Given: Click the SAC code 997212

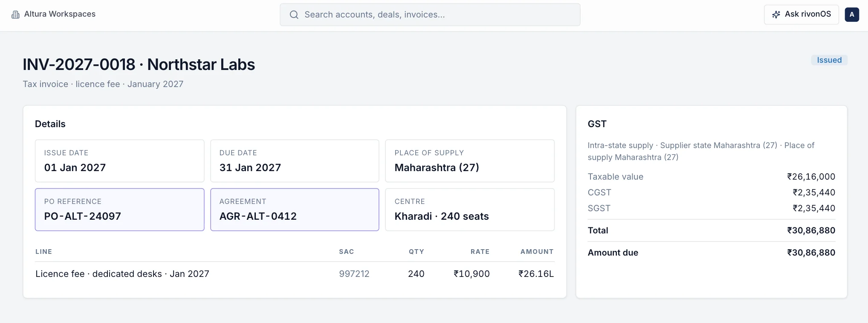Looking at the screenshot, I should (x=354, y=274).
